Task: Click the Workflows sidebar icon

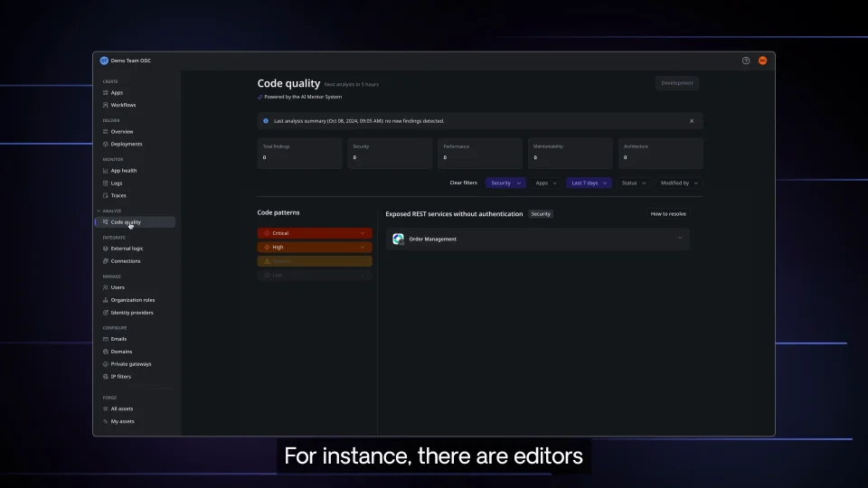Action: point(105,105)
